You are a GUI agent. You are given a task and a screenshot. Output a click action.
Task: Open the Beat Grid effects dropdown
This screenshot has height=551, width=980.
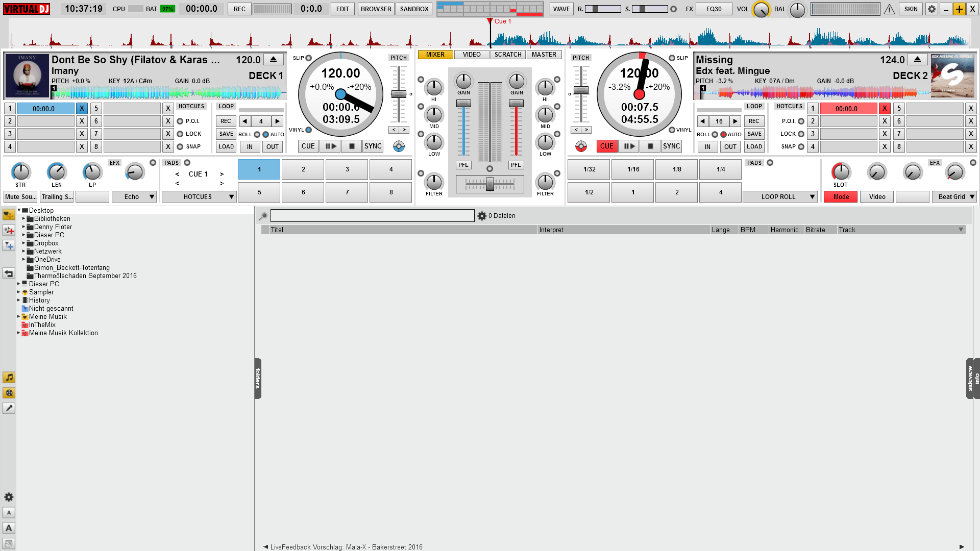pos(954,196)
